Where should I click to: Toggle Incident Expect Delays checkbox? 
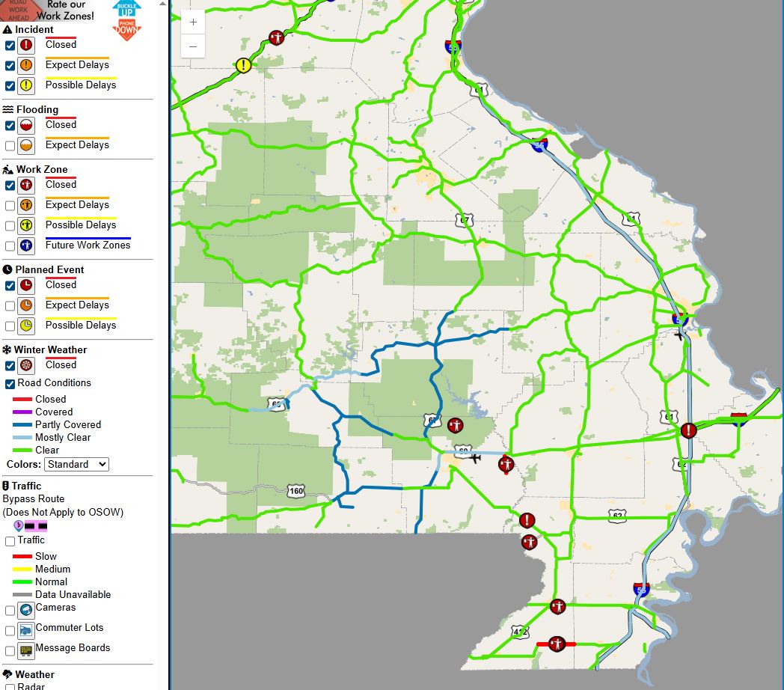click(10, 66)
